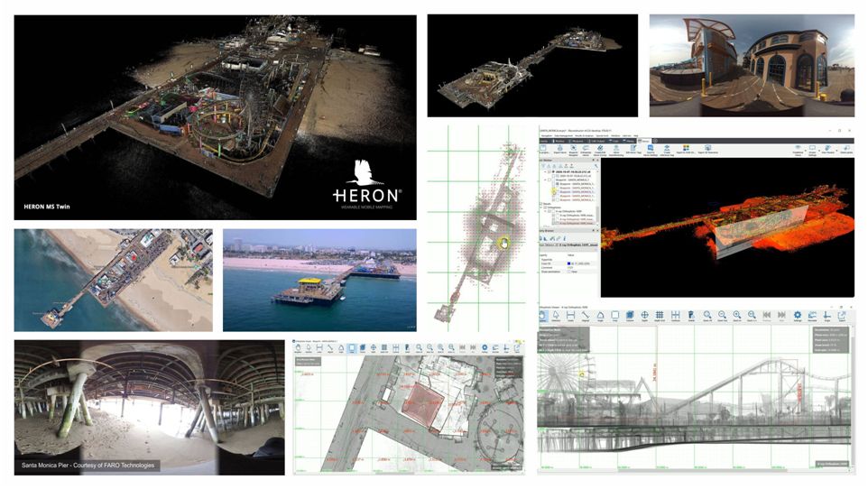Image resolution: width=868 pixels, height=489 pixels.
Task: Click Delete trash icon in Blueprint viewer
Action: click(407, 349)
